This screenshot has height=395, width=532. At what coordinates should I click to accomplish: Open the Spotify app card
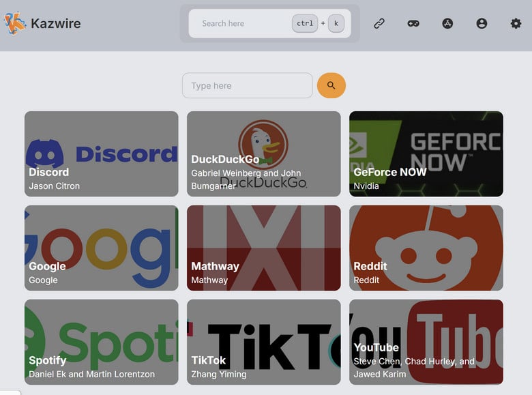102,342
